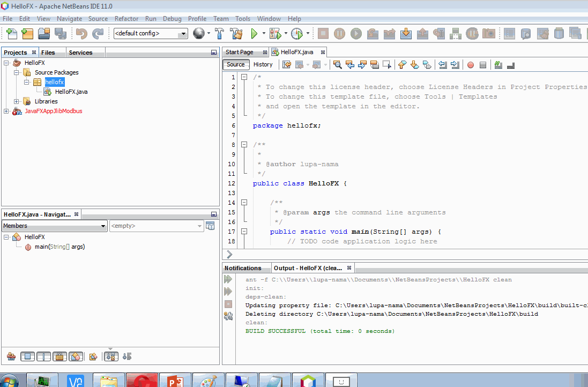Run the project with the green play icon
The image size is (588, 387).
pos(254,34)
